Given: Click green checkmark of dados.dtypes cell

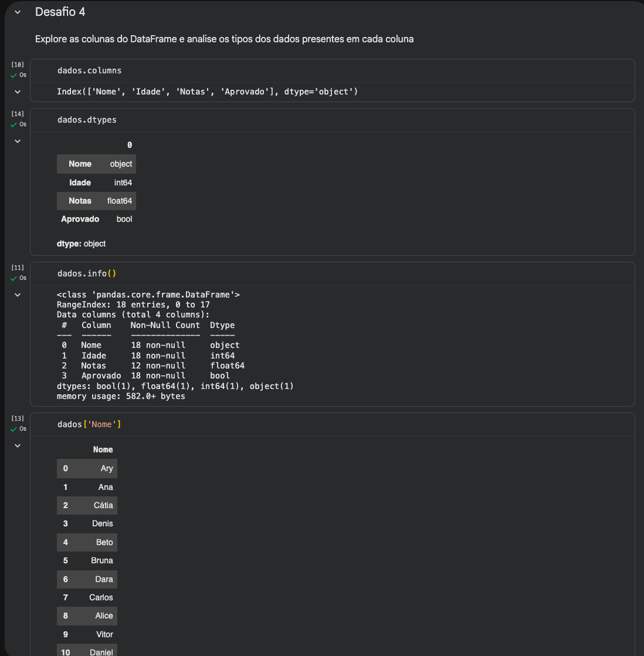Looking at the screenshot, I should tap(13, 125).
